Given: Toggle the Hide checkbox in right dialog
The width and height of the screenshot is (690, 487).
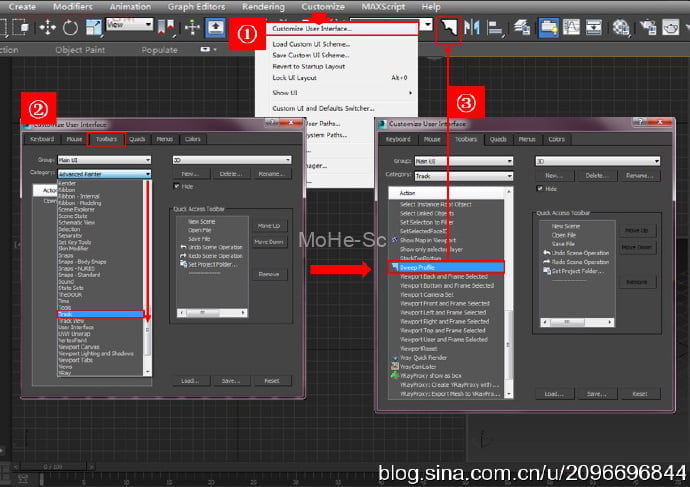Looking at the screenshot, I should tap(541, 188).
